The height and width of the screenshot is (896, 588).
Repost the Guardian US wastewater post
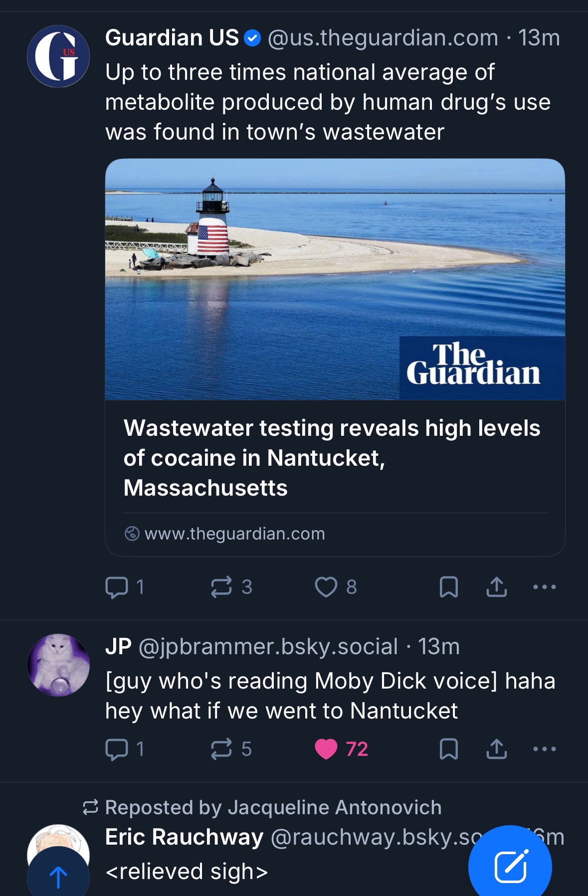point(222,587)
